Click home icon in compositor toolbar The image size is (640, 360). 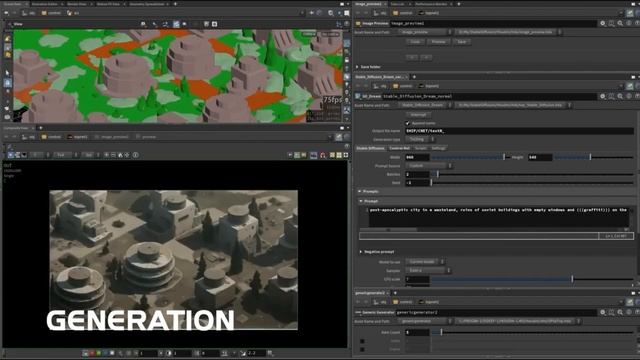120,155
